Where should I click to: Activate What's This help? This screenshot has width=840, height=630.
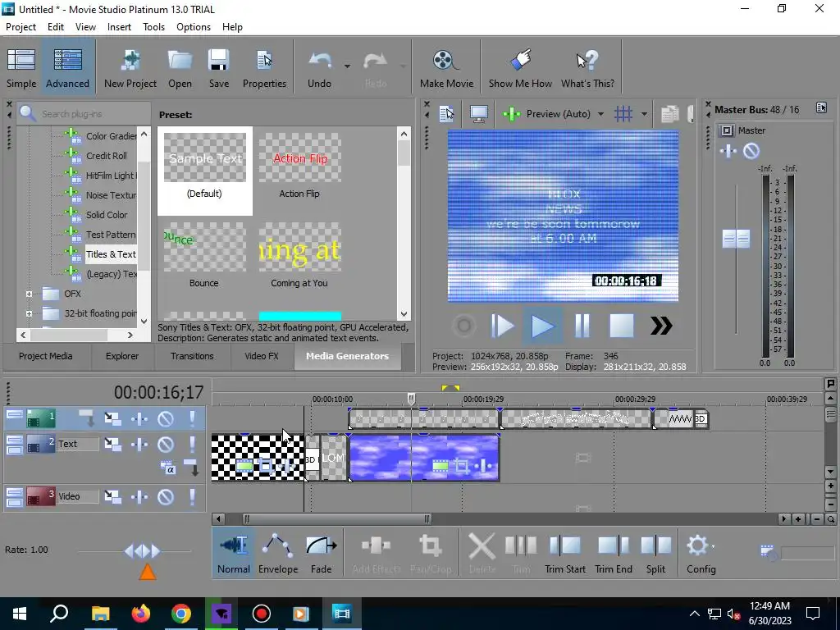(x=587, y=68)
